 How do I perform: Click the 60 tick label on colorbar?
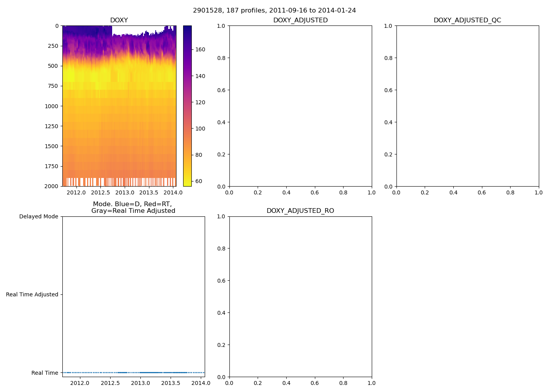point(198,181)
